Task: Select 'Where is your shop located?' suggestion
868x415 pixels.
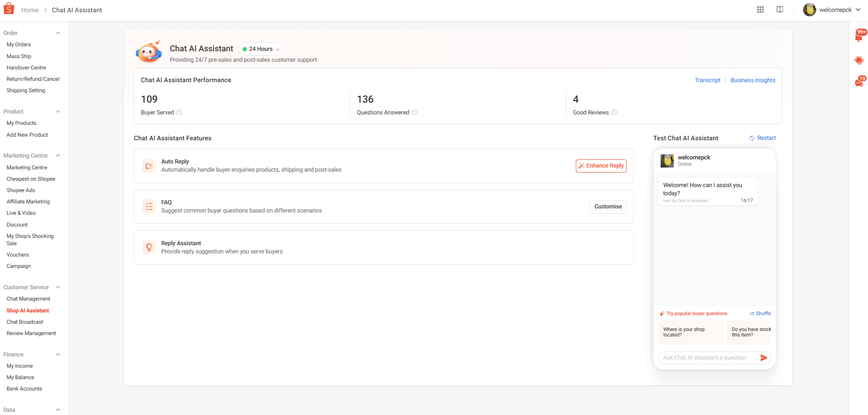Action: 691,332
